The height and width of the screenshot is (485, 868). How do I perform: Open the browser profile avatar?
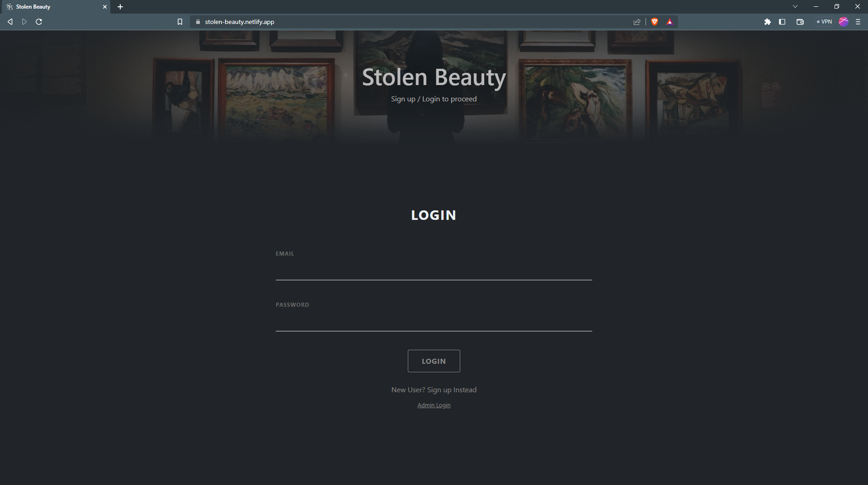[843, 21]
